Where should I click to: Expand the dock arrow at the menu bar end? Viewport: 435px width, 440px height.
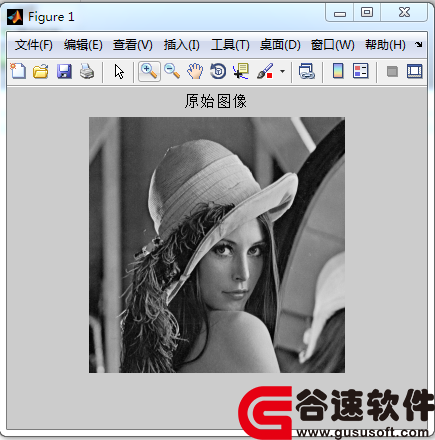pyautogui.click(x=419, y=44)
